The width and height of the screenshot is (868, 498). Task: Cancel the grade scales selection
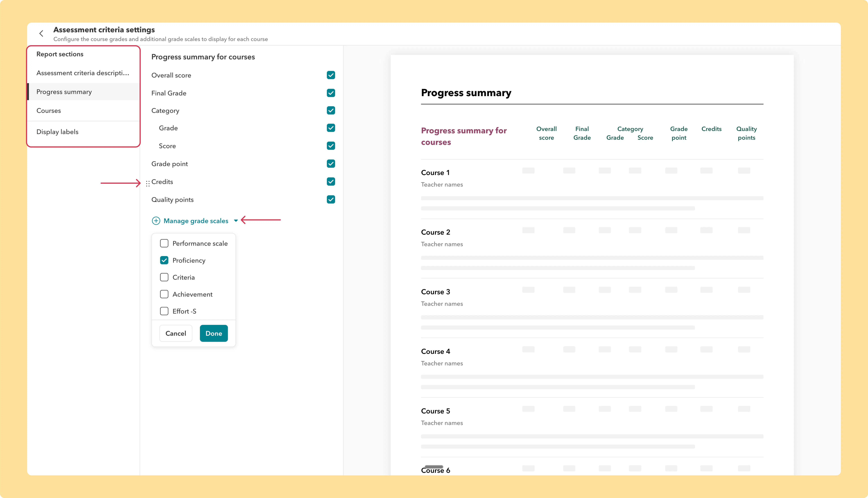[176, 333]
